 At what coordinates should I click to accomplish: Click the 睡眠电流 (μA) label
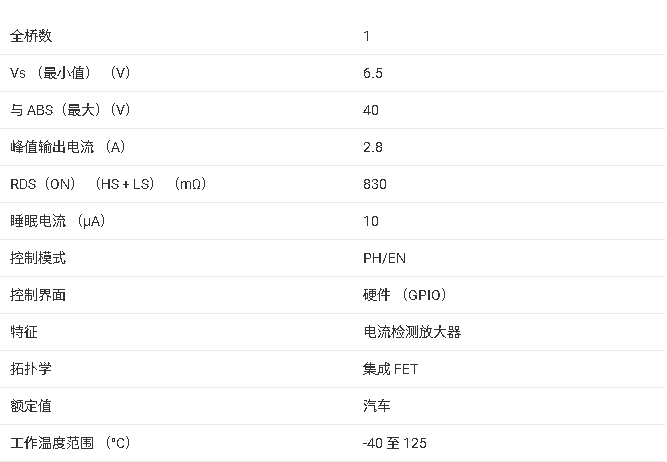pyautogui.click(x=57, y=221)
